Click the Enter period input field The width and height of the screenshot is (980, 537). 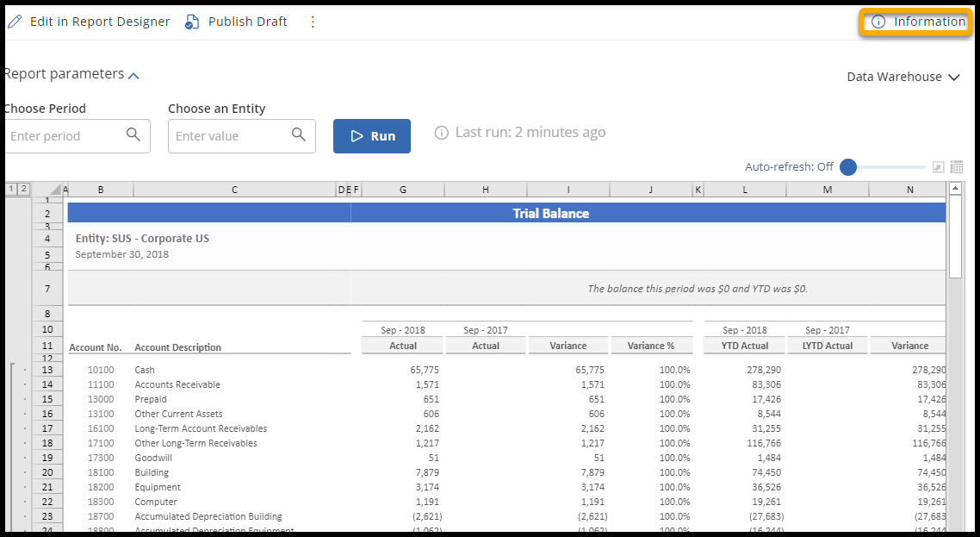coord(65,136)
